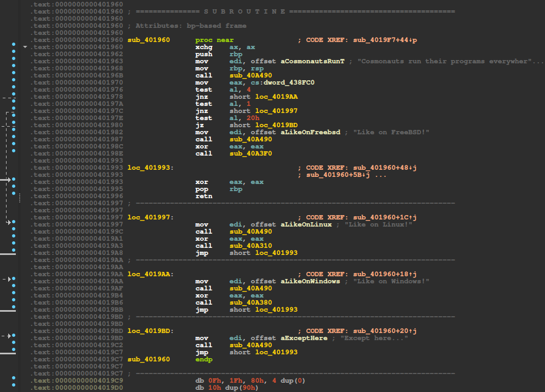Image resolution: width=545 pixels, height=392 pixels.
Task: Click the solid jump arrow pointing at loc_401993
Action: tap(5, 179)
